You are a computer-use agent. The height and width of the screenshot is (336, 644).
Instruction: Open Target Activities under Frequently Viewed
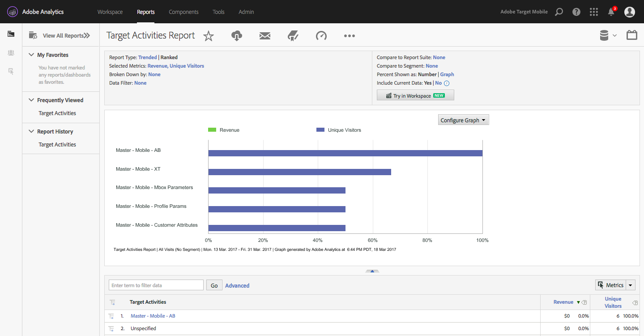click(57, 113)
